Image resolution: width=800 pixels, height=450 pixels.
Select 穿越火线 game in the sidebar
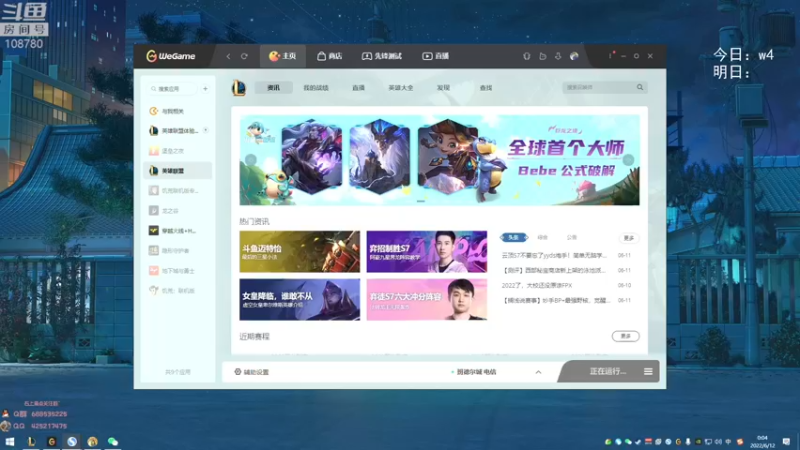tap(178, 231)
